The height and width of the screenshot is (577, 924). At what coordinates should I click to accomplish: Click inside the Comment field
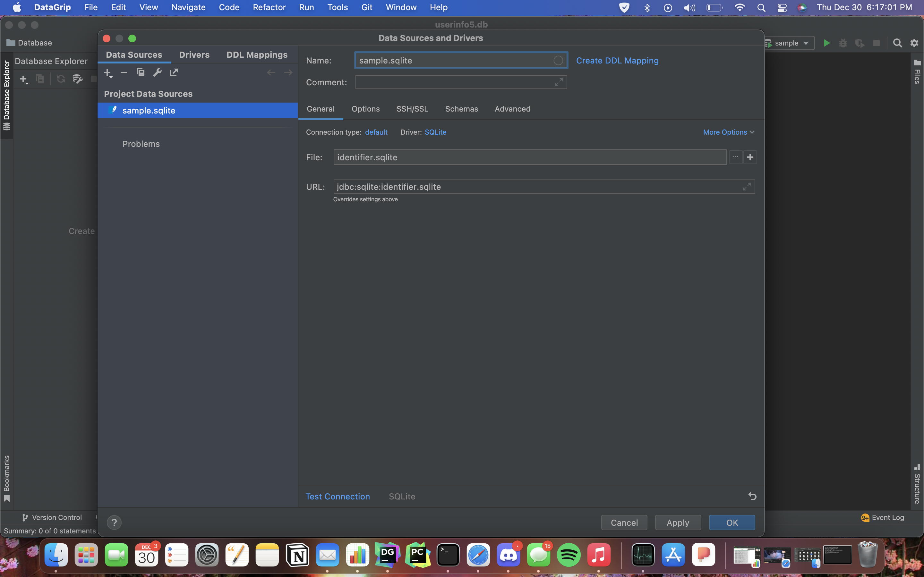[439, 82]
